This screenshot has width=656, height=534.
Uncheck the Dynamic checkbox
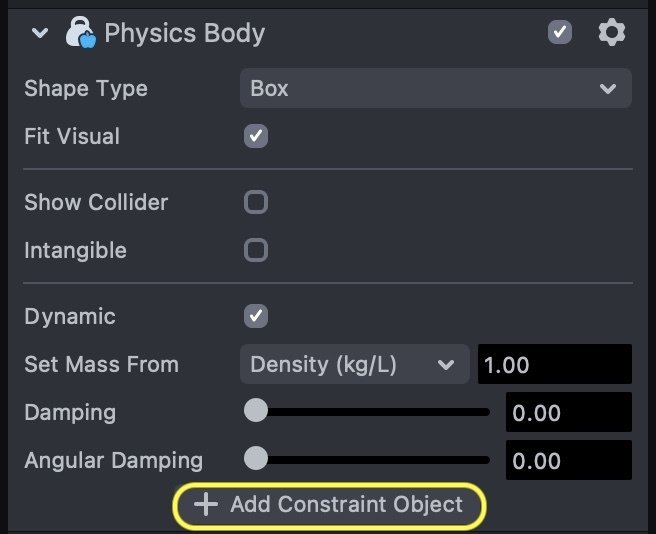[256, 316]
